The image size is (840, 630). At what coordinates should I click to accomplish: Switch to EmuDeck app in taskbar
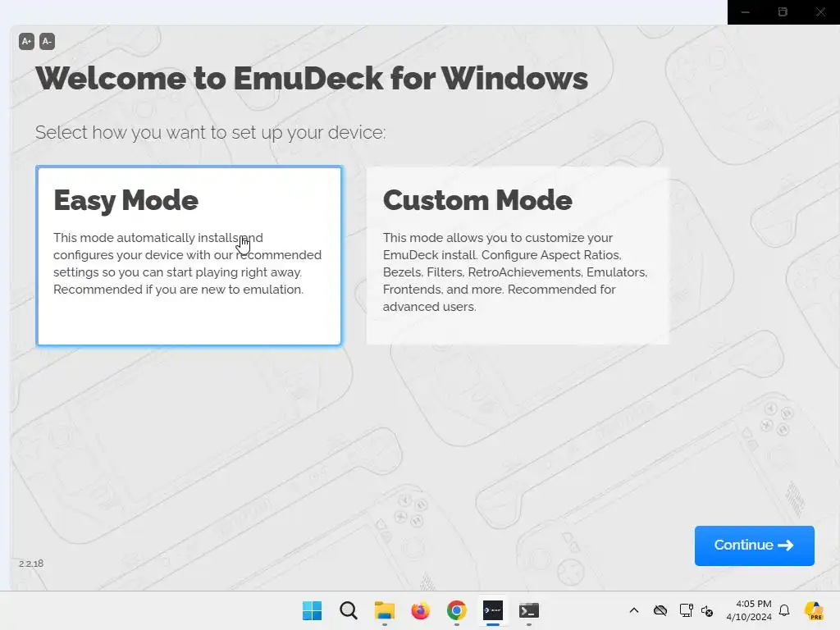pos(493,610)
